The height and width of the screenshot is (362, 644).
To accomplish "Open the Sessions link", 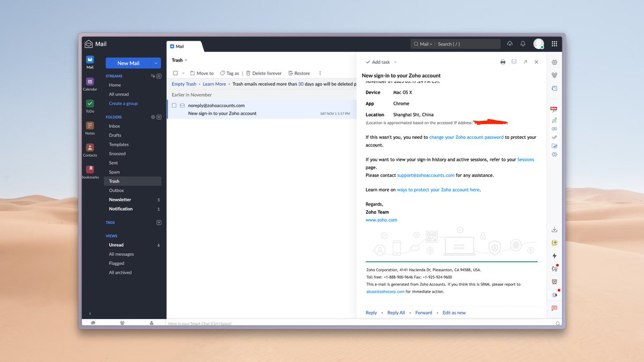I will [x=525, y=159].
